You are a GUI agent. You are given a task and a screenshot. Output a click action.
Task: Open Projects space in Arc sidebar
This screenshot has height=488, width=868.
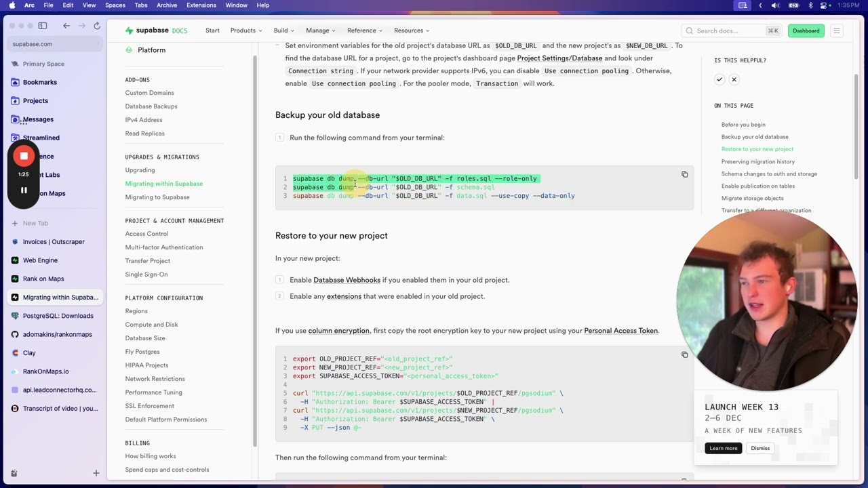click(35, 100)
